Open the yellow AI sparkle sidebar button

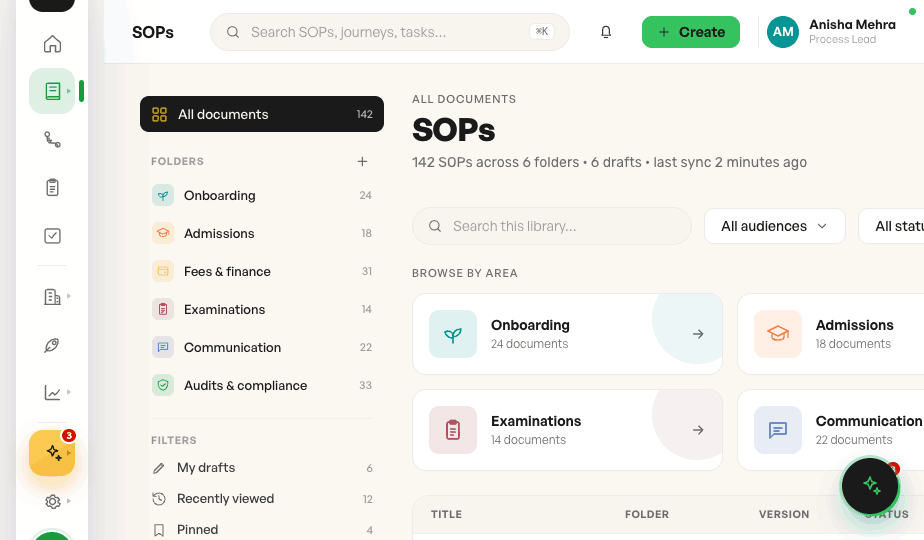pos(52,453)
